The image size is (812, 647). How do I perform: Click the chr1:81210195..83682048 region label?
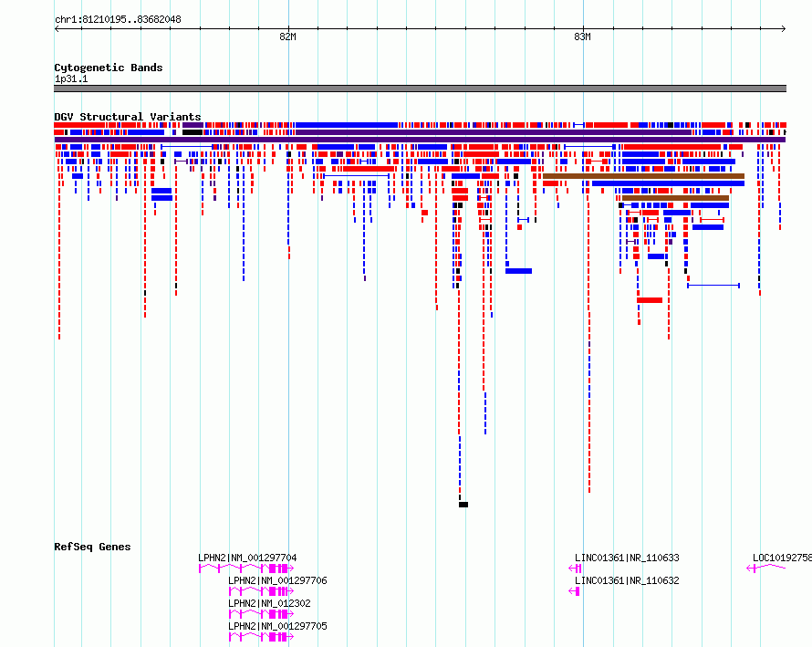click(x=118, y=20)
